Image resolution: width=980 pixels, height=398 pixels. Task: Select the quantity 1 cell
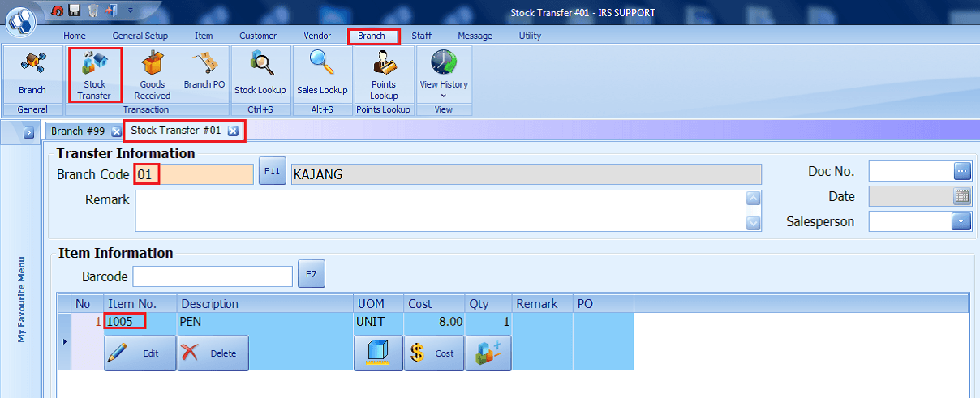click(x=489, y=322)
